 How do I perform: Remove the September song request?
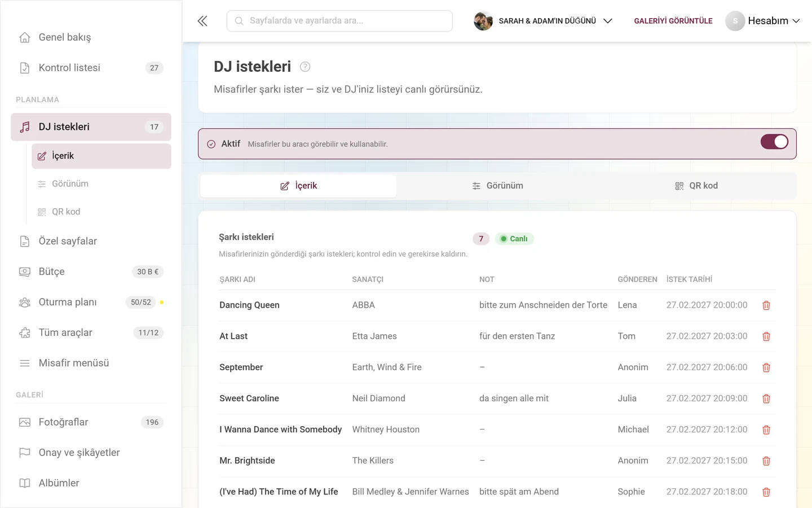[766, 367]
